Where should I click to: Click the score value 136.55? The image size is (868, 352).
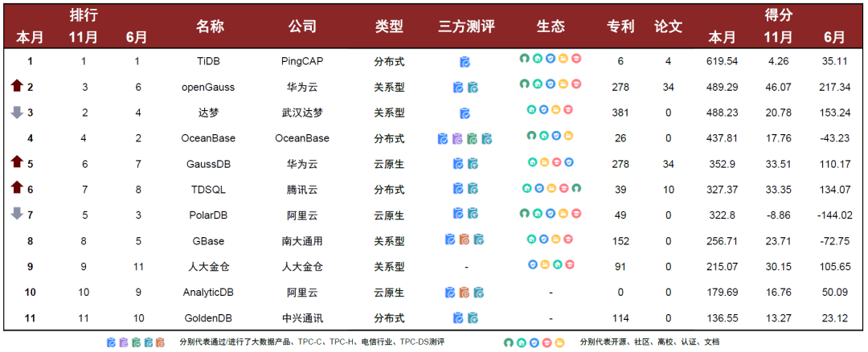[723, 318]
